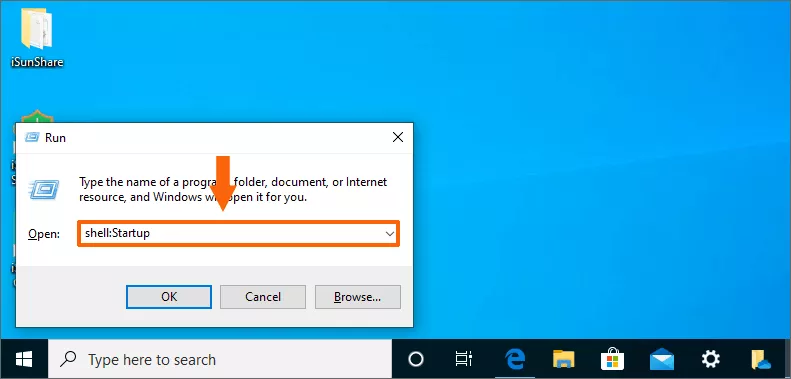Expand the Open field dropdown arrow

click(389, 234)
